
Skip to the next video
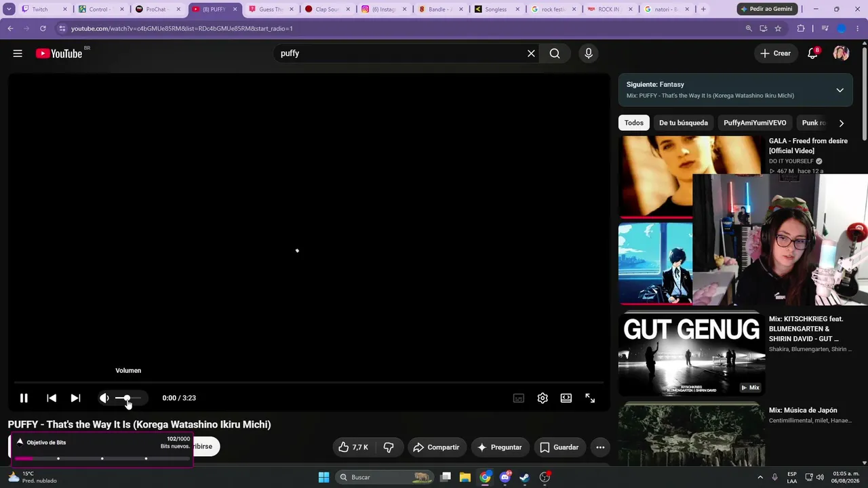click(x=75, y=398)
